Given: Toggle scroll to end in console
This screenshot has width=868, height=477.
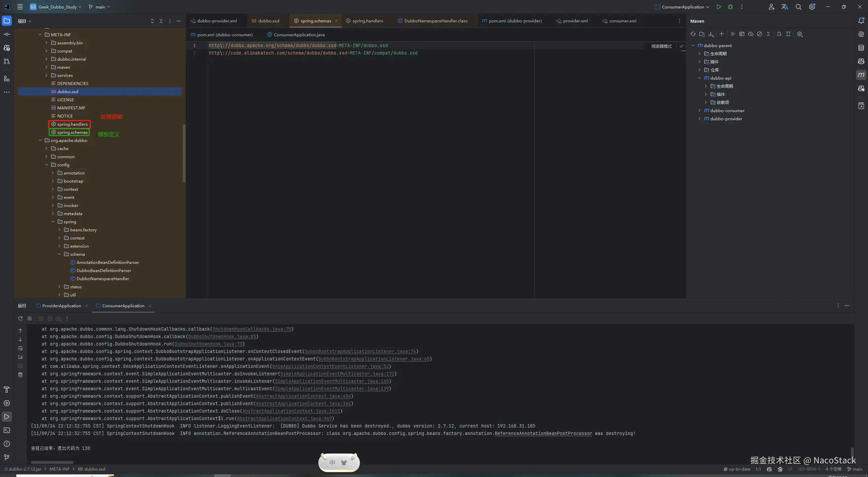Looking at the screenshot, I should [20, 357].
